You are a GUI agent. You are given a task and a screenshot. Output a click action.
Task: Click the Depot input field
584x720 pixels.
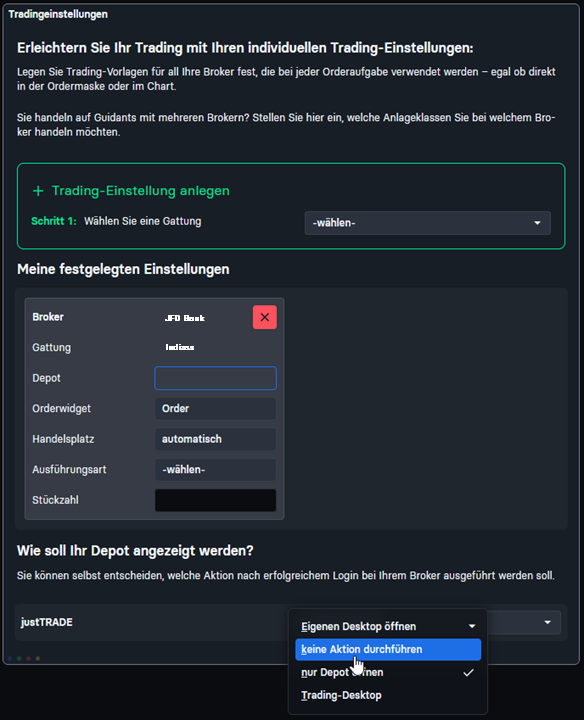click(x=215, y=378)
